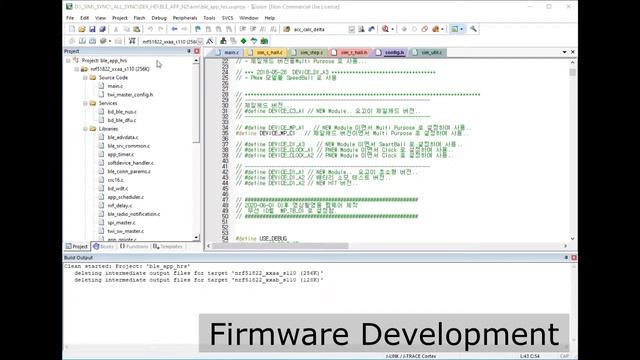640x360 pixels.
Task: Open the Flash menu
Action: pos(139,18)
